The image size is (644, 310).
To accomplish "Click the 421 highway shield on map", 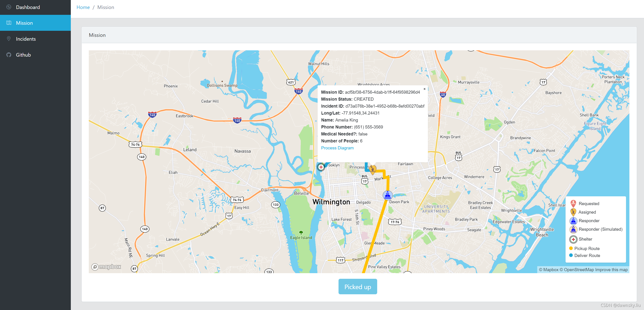I will click(x=291, y=82).
